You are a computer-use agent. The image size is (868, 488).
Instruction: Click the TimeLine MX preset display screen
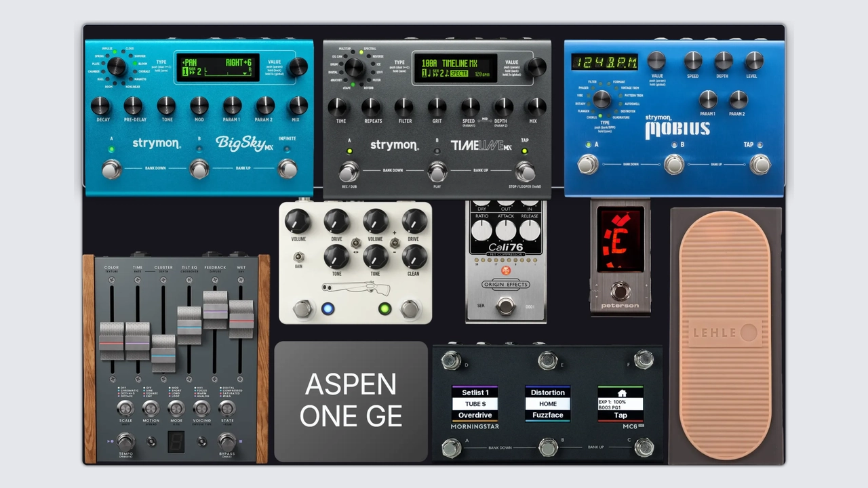coord(455,68)
